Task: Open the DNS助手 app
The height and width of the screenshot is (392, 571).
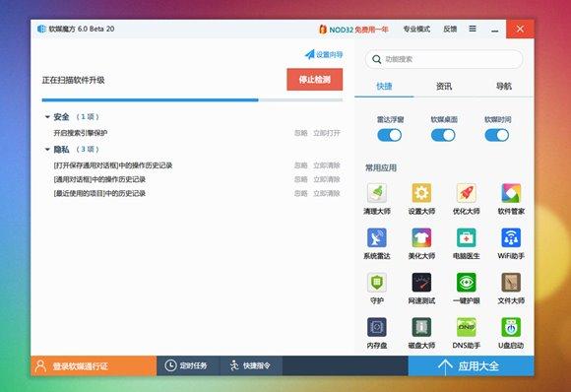Action: coord(466,327)
